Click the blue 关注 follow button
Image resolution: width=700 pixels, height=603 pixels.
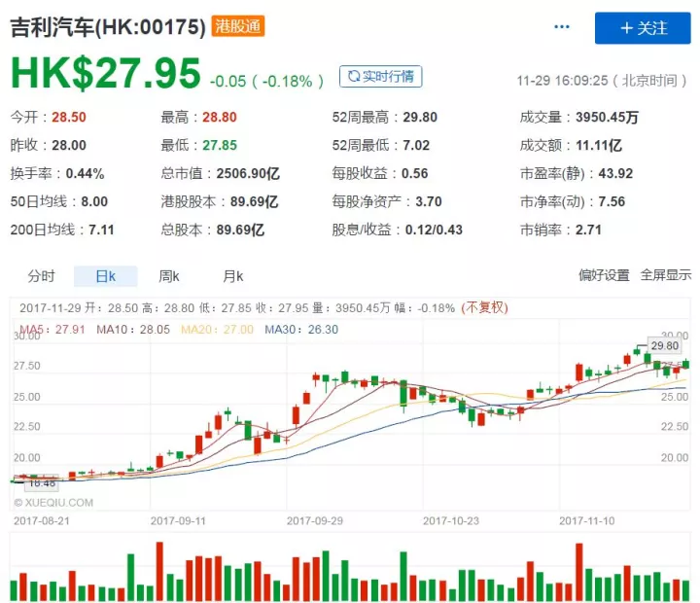[x=643, y=28]
